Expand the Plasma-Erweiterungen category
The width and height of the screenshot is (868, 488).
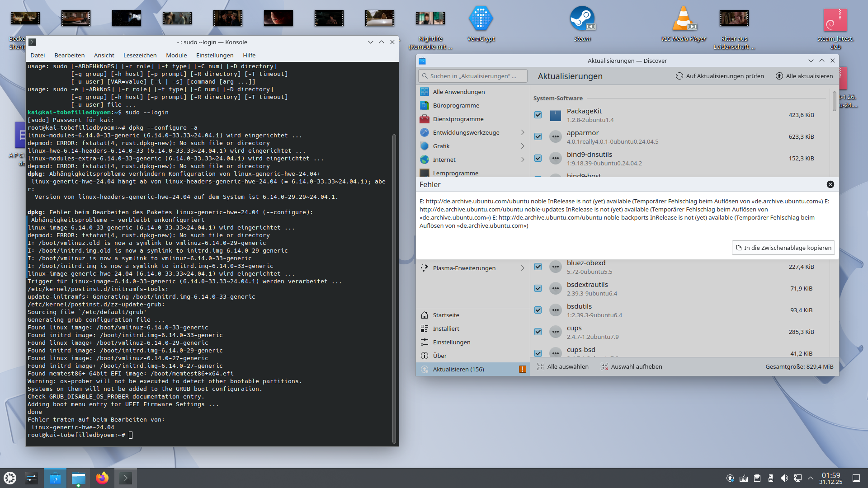click(x=522, y=268)
